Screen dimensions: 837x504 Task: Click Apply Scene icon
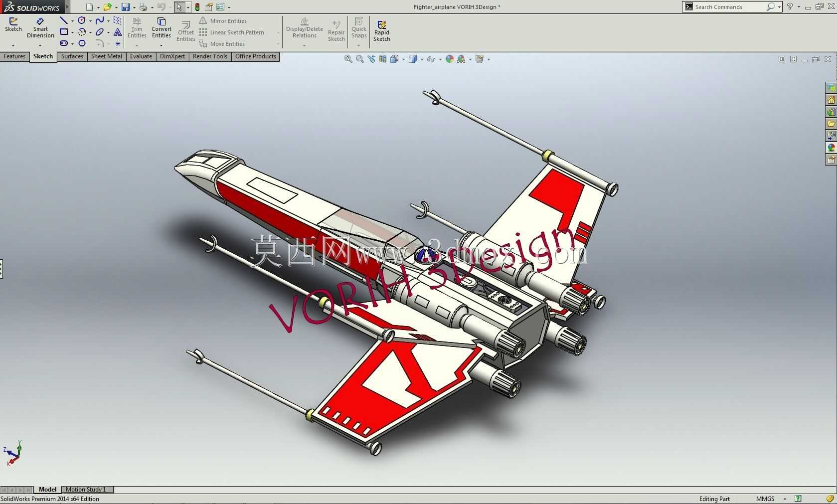pyautogui.click(x=461, y=59)
